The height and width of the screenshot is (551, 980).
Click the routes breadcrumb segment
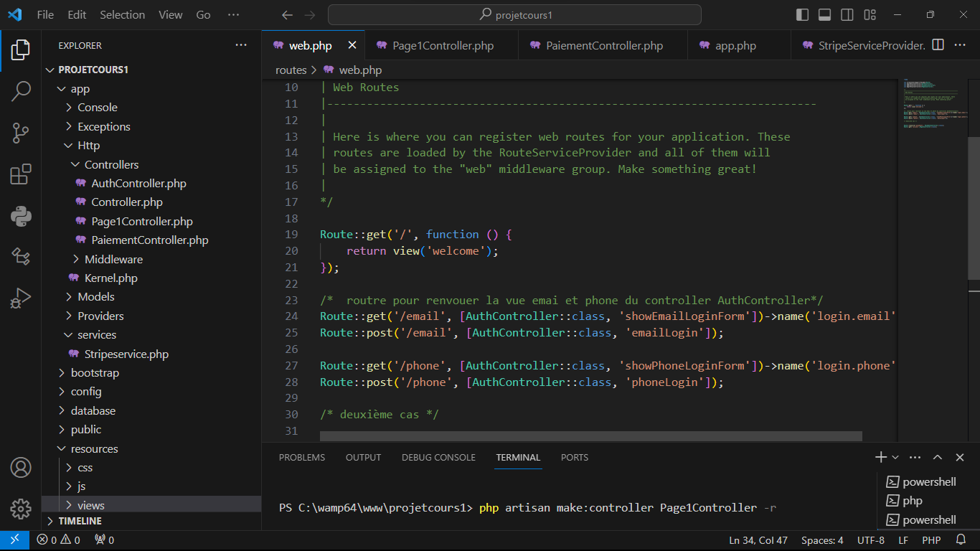tap(291, 70)
